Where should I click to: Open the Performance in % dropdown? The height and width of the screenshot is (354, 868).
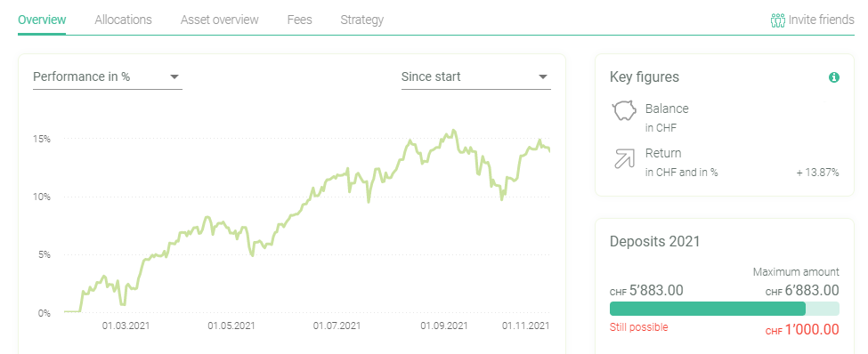[x=108, y=76]
